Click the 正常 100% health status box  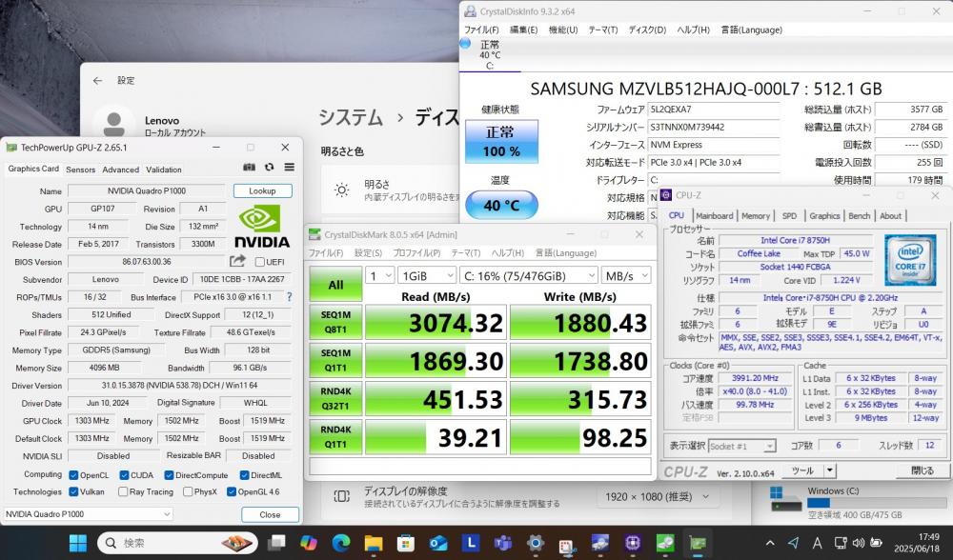point(501,142)
